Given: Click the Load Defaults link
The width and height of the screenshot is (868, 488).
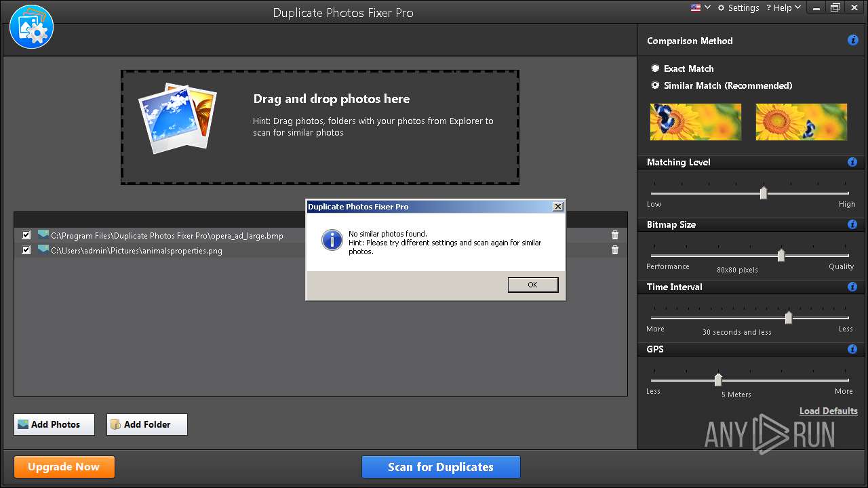Looking at the screenshot, I should tap(828, 411).
